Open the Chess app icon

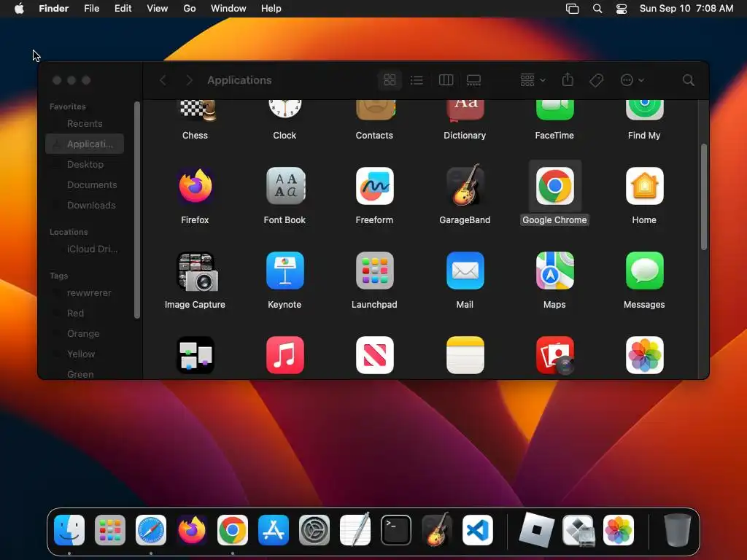(x=196, y=110)
